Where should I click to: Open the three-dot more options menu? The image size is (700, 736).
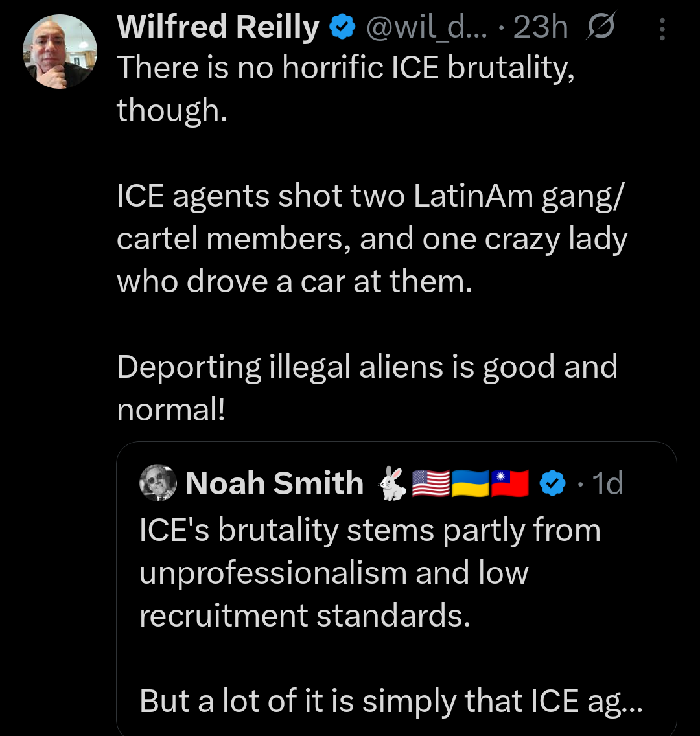coord(662,27)
